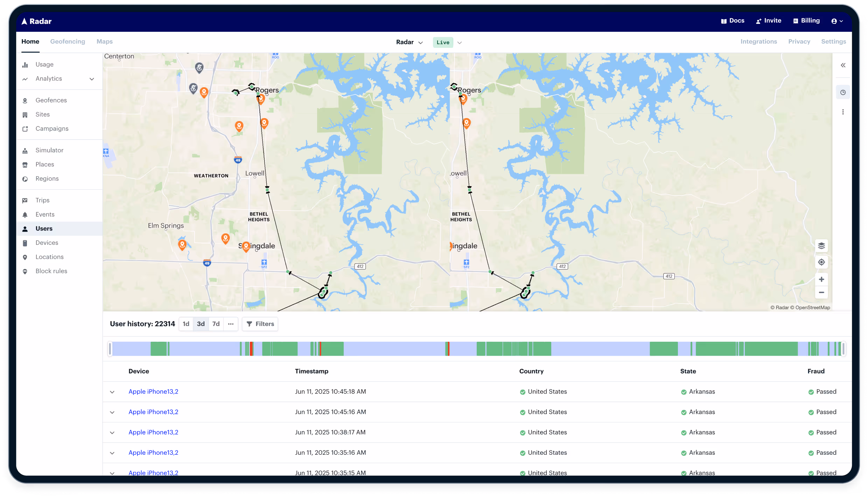Click the OpenStreetMap attribution

click(x=812, y=307)
